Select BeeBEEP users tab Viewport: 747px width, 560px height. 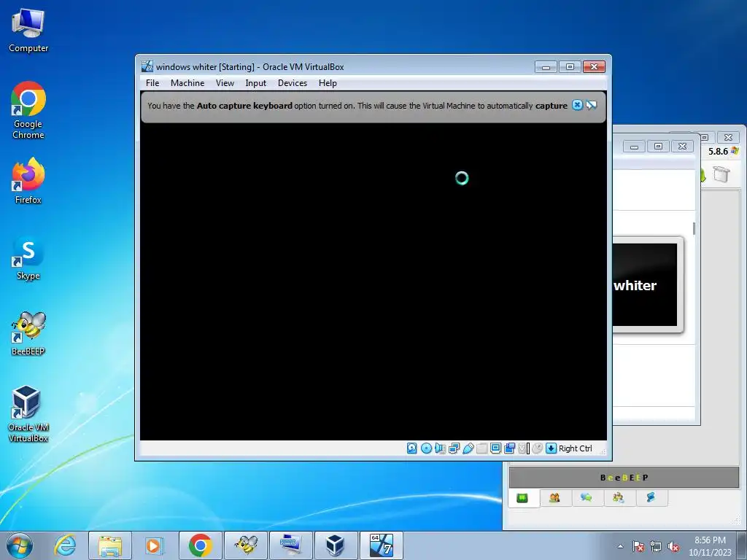tap(554, 498)
